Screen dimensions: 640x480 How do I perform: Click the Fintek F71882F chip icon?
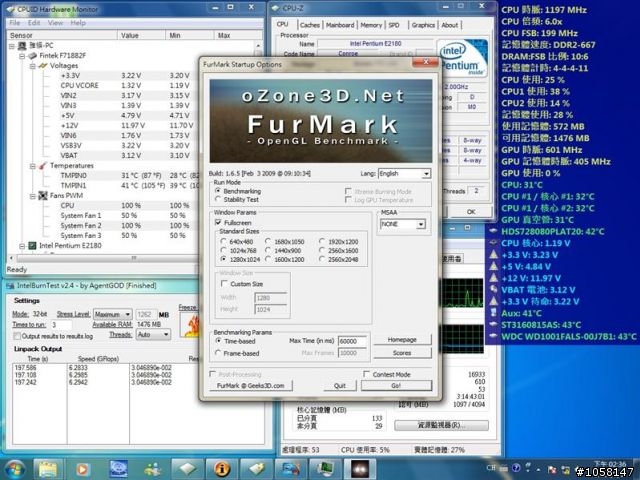[x=33, y=56]
